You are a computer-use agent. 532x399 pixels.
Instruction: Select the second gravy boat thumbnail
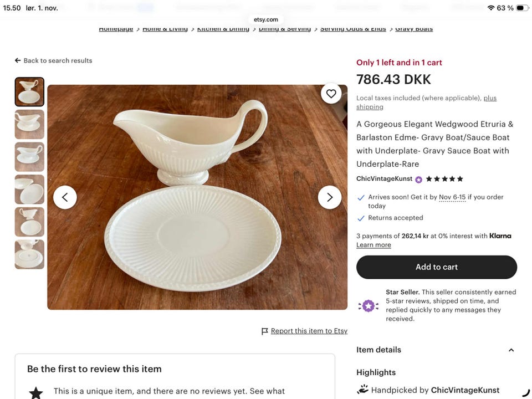pyautogui.click(x=29, y=124)
